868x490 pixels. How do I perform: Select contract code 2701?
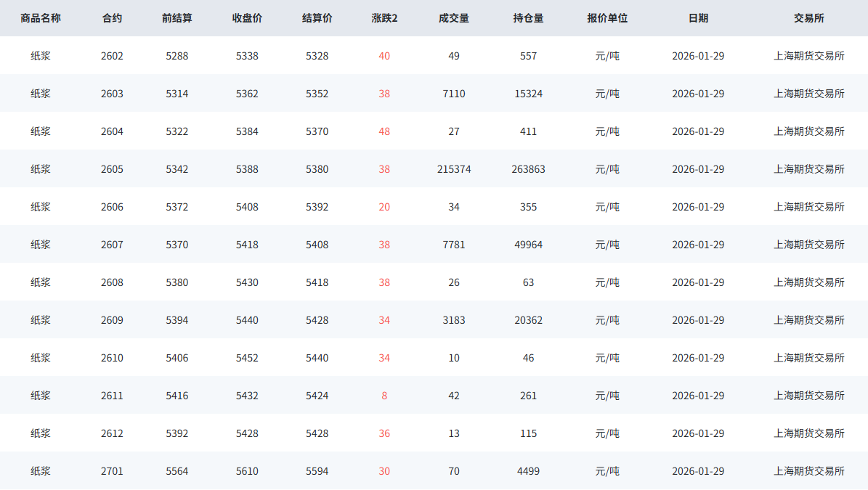click(112, 471)
